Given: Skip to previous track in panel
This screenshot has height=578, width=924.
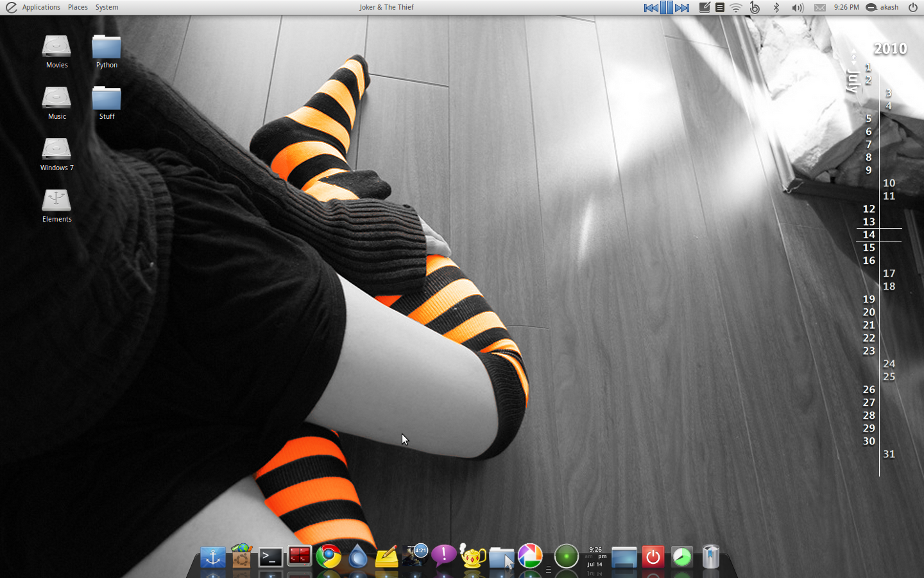Looking at the screenshot, I should pyautogui.click(x=651, y=8).
